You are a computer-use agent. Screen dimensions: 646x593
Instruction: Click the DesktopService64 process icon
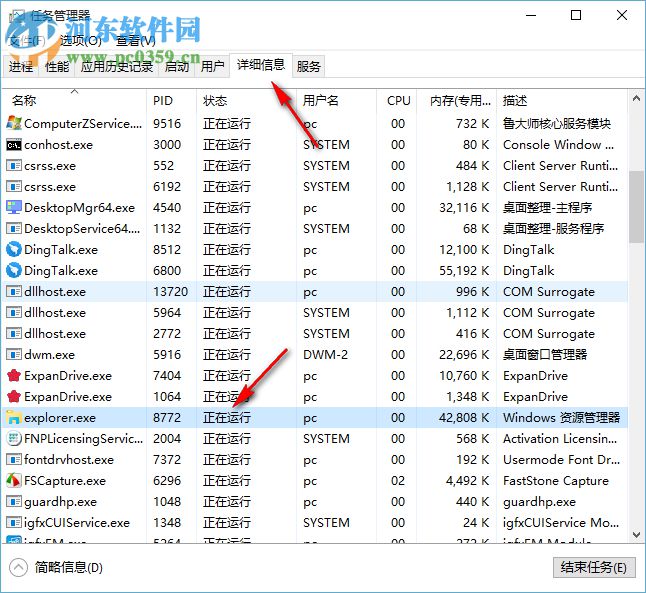(x=14, y=229)
